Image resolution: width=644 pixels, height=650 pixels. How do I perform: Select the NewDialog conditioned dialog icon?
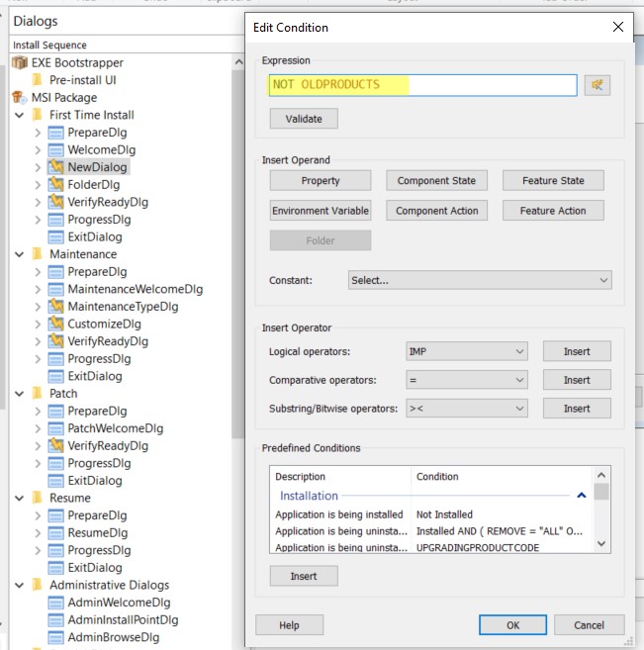click(56, 167)
